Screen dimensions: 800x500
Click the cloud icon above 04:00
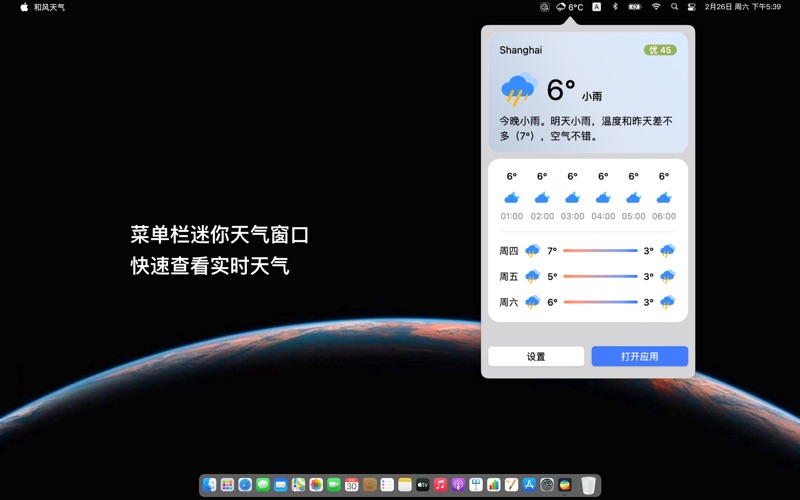click(x=603, y=197)
